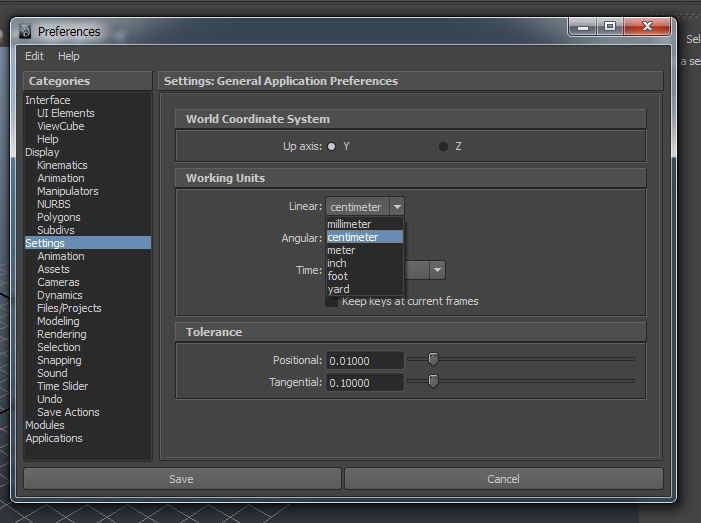This screenshot has width=701, height=523.
Task: Open the Edit menu
Action: 34,56
